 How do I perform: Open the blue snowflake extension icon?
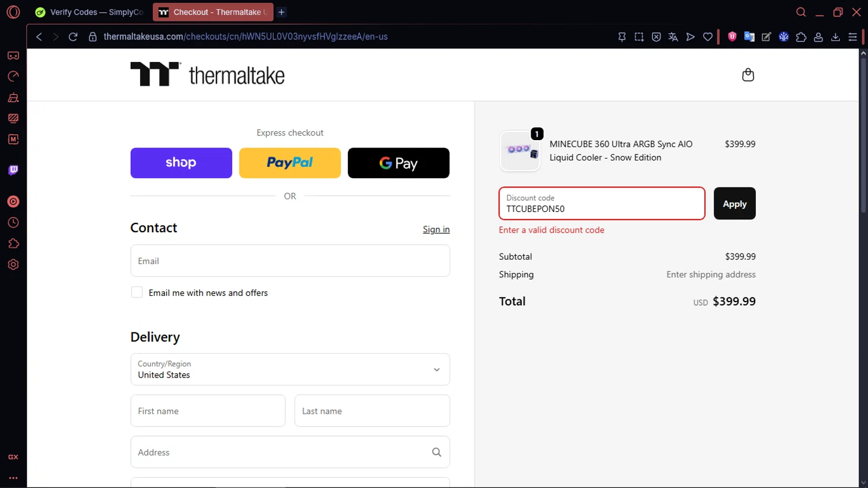tap(784, 36)
